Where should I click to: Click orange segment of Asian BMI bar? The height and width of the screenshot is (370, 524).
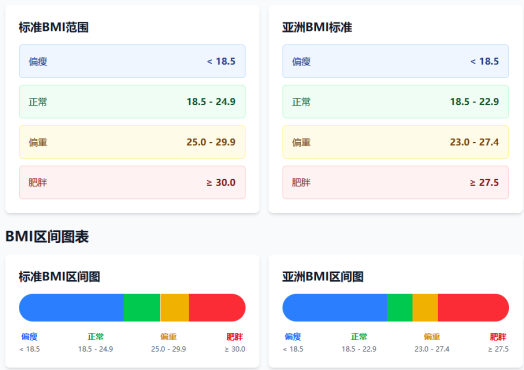pyautogui.click(x=425, y=308)
